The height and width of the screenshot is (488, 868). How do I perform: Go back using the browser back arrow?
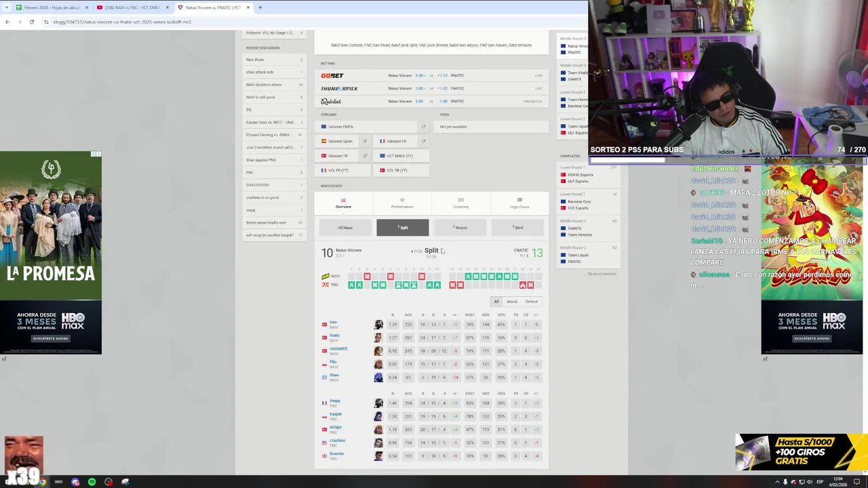coord(7,22)
